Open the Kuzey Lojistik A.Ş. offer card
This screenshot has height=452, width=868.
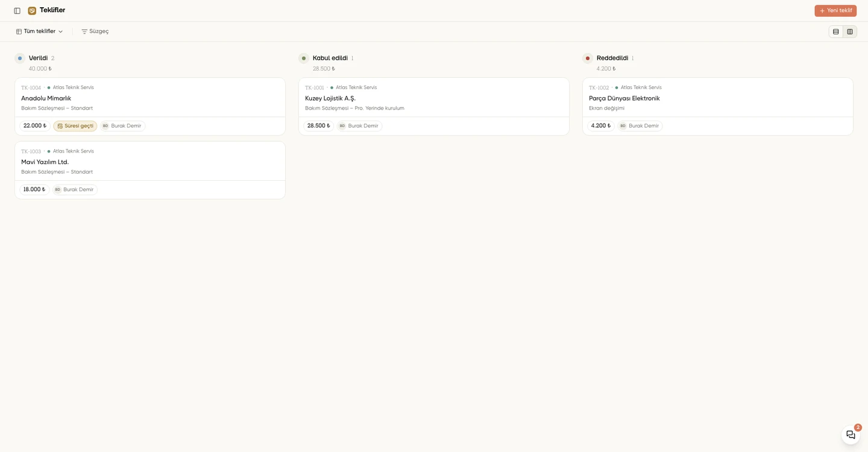coord(434,106)
